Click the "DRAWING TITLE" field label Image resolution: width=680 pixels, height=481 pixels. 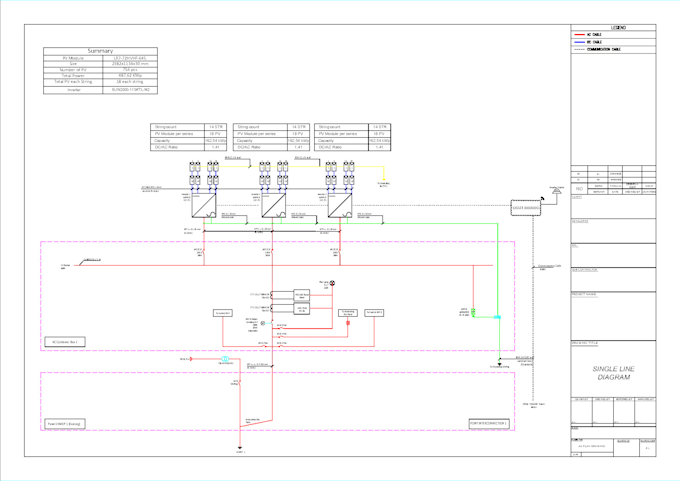pyautogui.click(x=585, y=343)
